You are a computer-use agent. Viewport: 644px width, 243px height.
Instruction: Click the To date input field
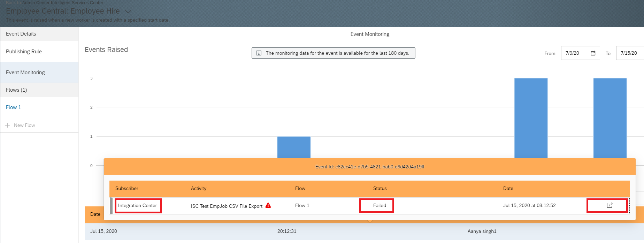click(x=629, y=53)
